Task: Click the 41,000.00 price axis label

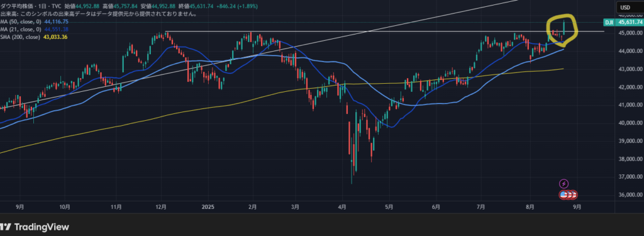Action: 630,105
